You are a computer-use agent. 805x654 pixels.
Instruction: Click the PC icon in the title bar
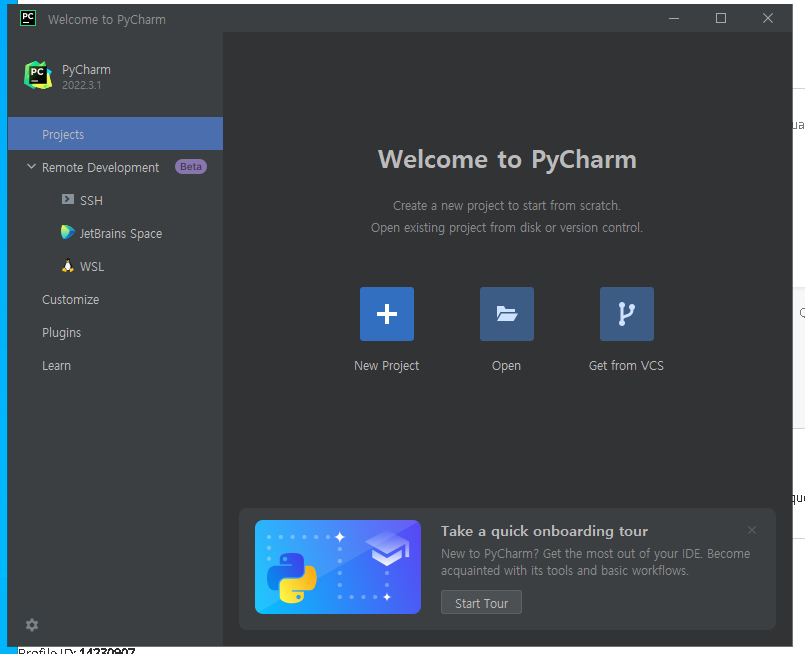pyautogui.click(x=28, y=18)
